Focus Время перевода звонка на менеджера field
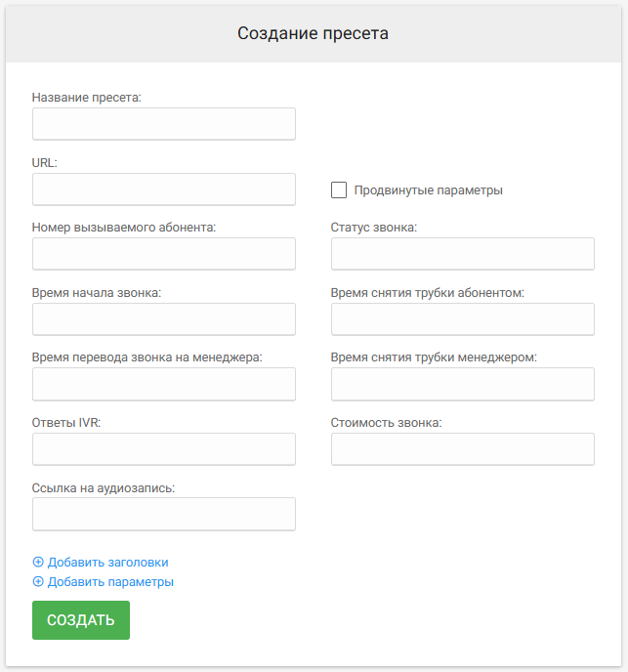The height and width of the screenshot is (672, 628). pos(164,384)
